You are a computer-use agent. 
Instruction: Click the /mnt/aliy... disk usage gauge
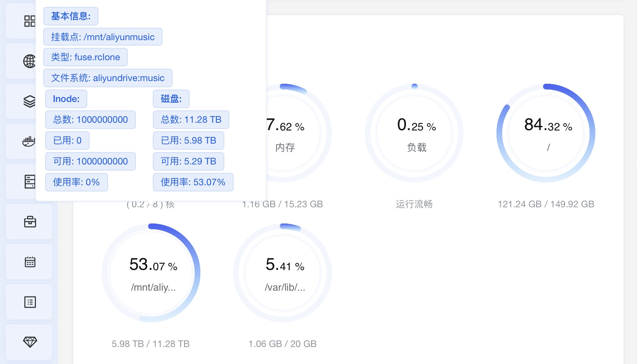click(x=151, y=273)
